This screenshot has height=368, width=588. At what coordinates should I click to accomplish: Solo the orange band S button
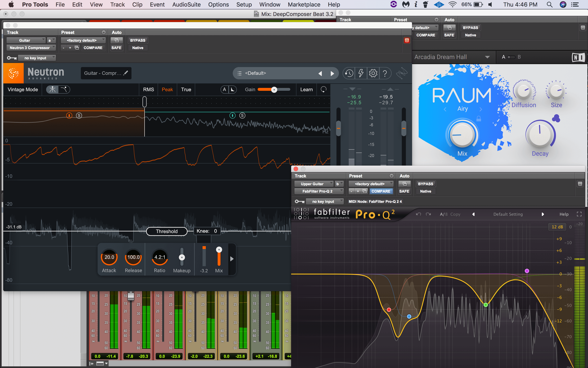click(79, 116)
